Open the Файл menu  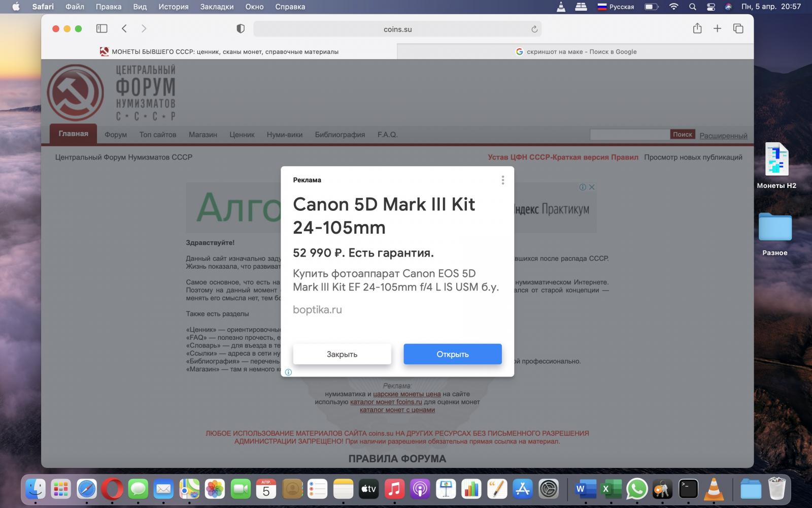tap(75, 7)
